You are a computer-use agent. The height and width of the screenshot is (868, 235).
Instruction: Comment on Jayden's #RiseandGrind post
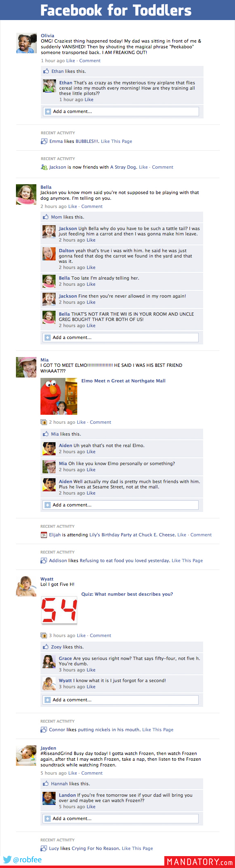tap(92, 773)
